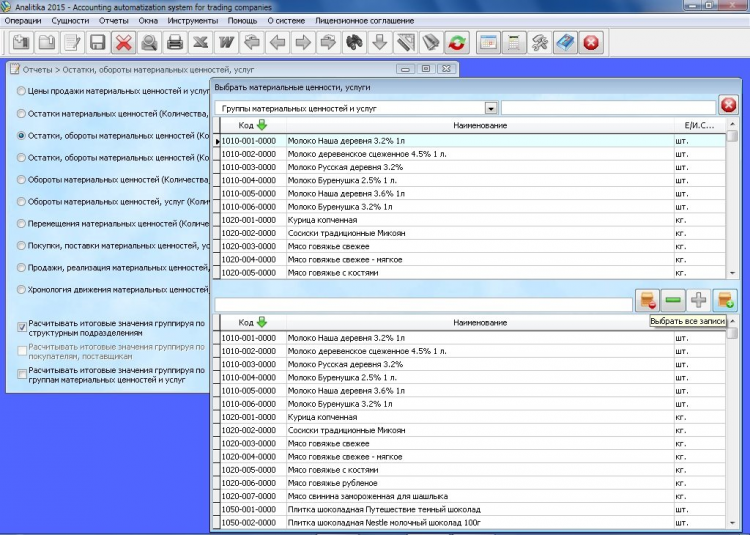Click the green refresh arrows icon
The width and height of the screenshot is (750, 535).
pos(457,42)
